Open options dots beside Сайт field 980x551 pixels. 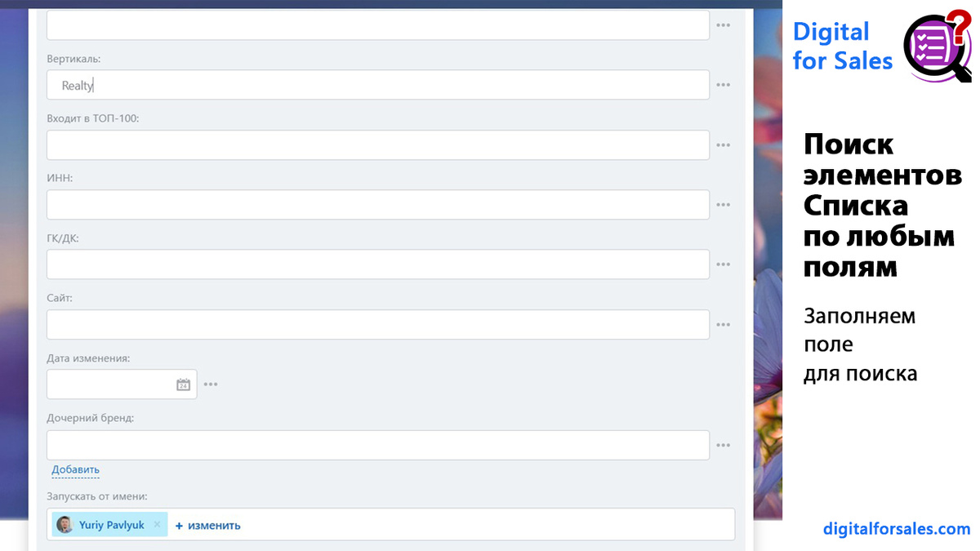(723, 325)
